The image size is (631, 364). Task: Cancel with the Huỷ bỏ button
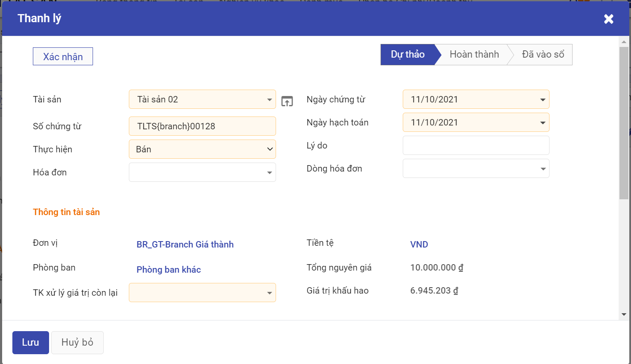pyautogui.click(x=77, y=342)
